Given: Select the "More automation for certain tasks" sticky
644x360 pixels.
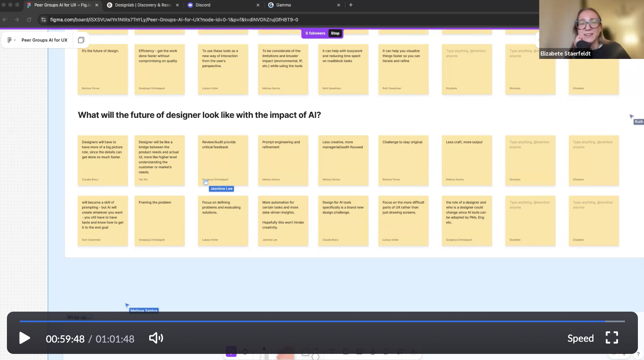Looking at the screenshot, I should pyautogui.click(x=283, y=221).
